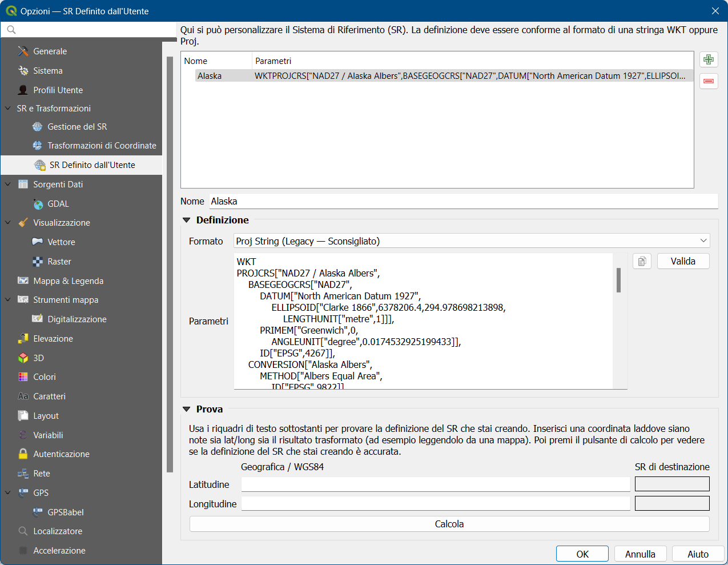Screen dimensions: 728x565
Task: Click the Mappa & Legenda icon
Action: pos(23,281)
